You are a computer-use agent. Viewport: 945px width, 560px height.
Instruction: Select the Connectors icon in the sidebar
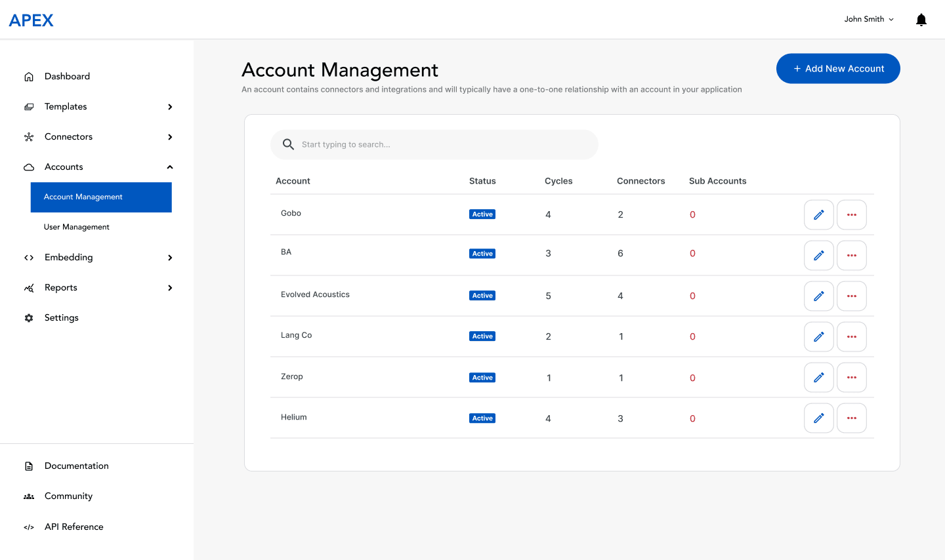pyautogui.click(x=29, y=136)
